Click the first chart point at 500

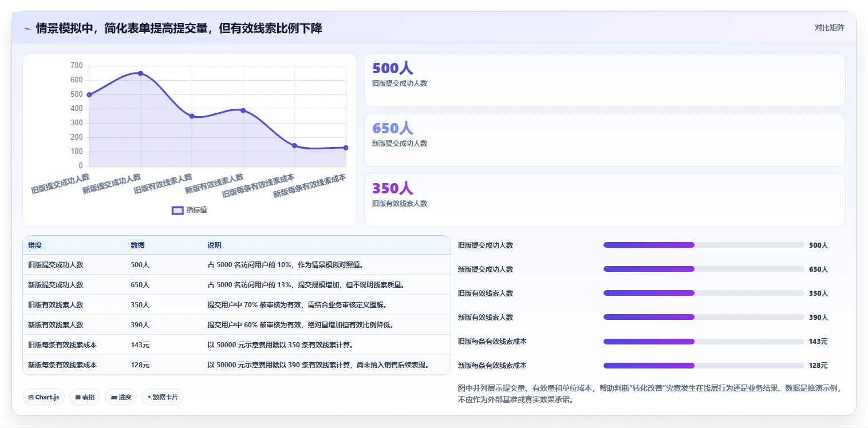pos(89,94)
